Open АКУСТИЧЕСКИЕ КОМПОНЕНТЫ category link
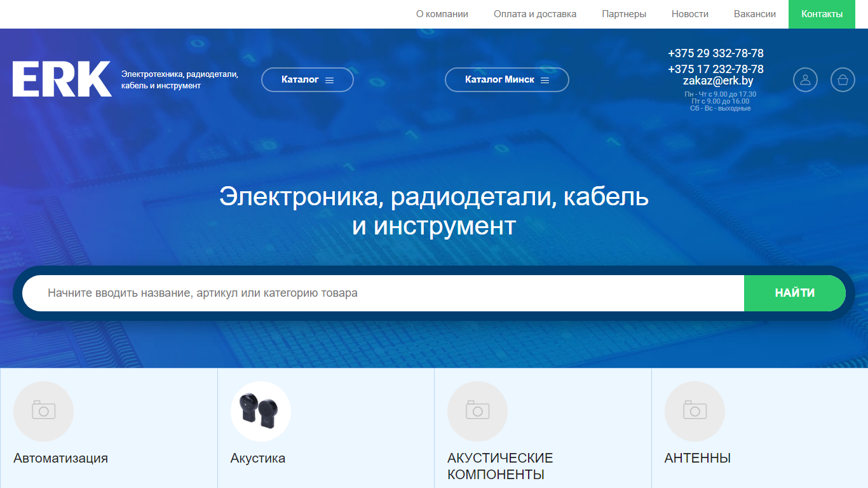868x488 pixels. [x=500, y=466]
